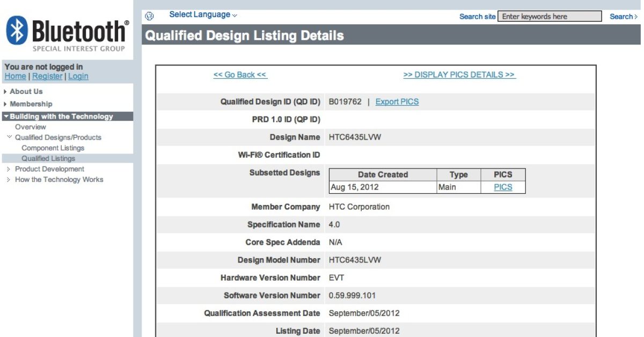Expand the About Us menu
The image size is (644, 337).
click(26, 92)
